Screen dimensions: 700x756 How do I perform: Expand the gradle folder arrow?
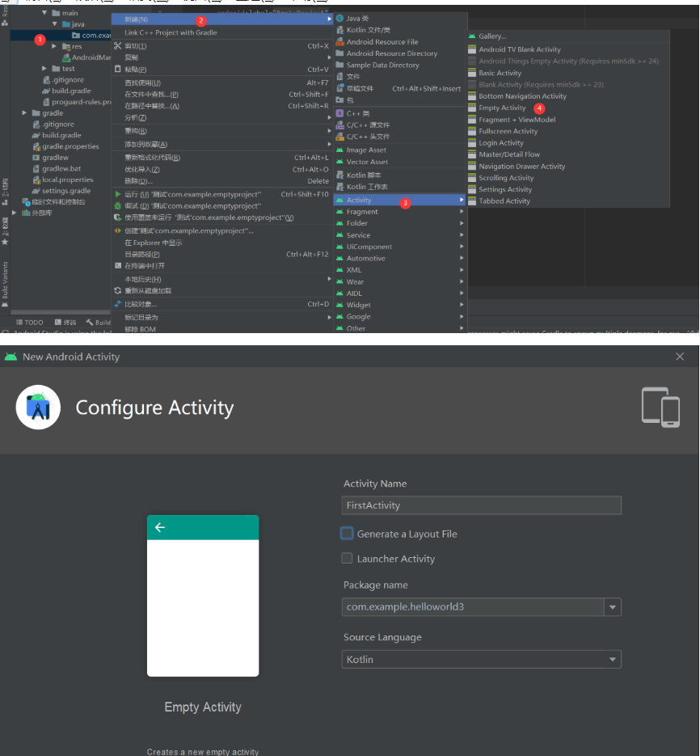coord(24,113)
